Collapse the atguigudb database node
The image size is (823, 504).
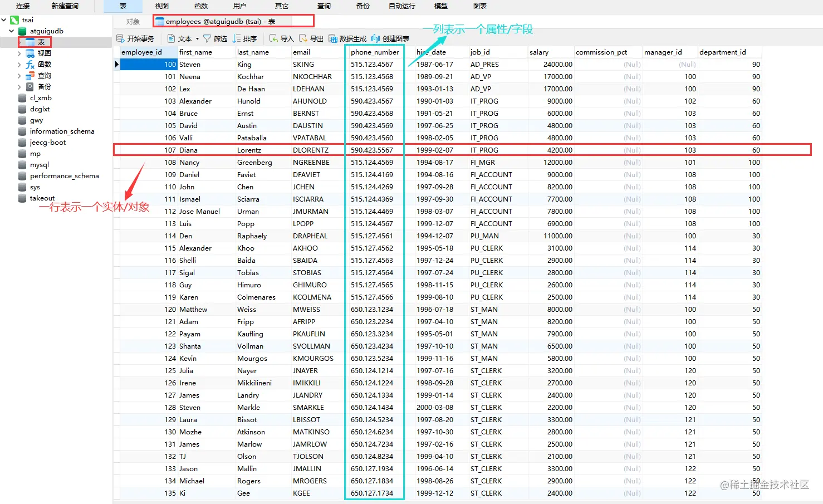click(x=12, y=31)
